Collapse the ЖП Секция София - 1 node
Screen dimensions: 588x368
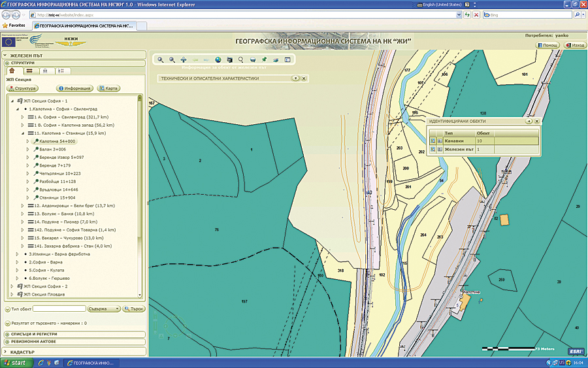pos(12,101)
